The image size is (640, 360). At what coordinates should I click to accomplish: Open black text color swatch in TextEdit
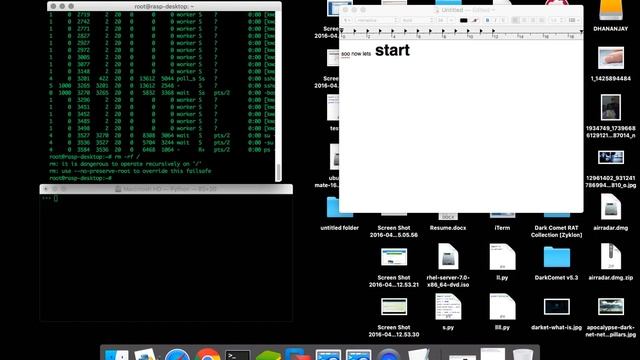click(463, 20)
